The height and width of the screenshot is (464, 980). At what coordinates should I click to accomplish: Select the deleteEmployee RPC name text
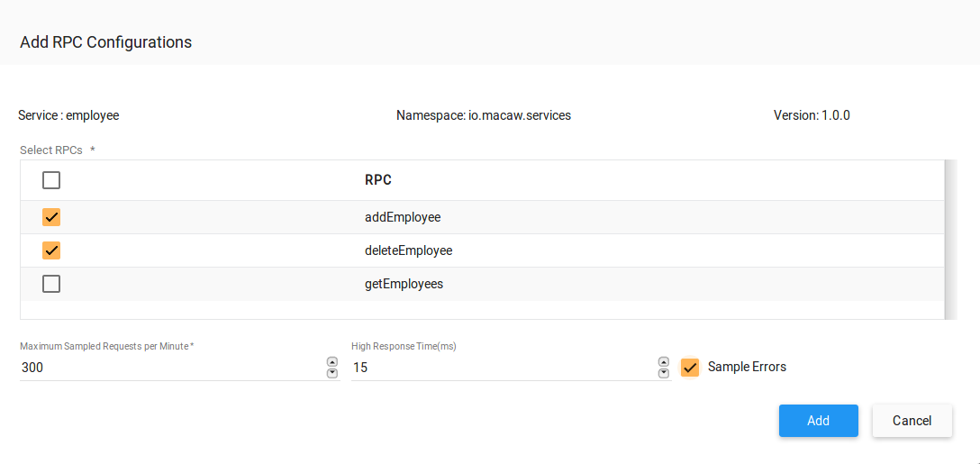(408, 250)
